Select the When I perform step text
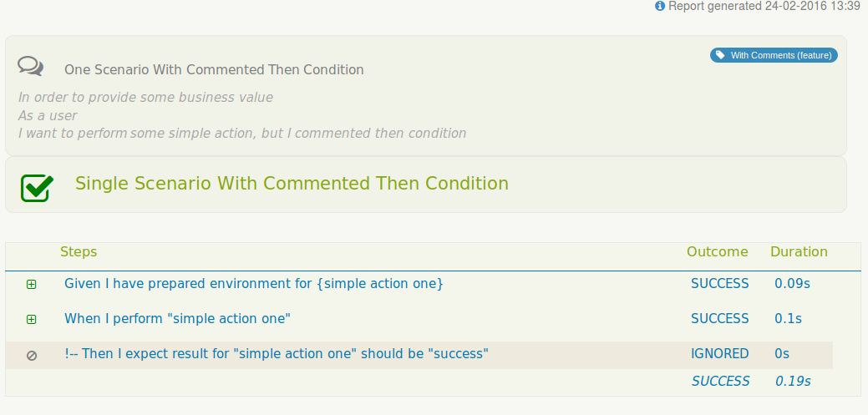 pos(177,319)
